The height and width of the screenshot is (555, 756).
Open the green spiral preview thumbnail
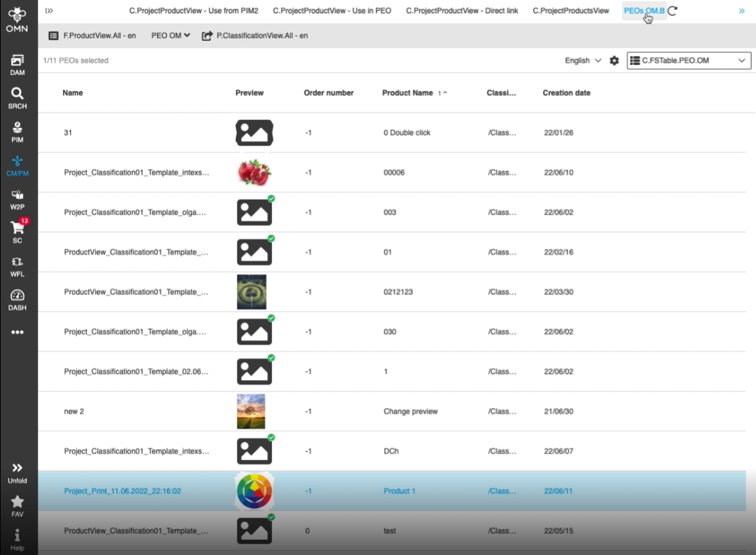[252, 292]
